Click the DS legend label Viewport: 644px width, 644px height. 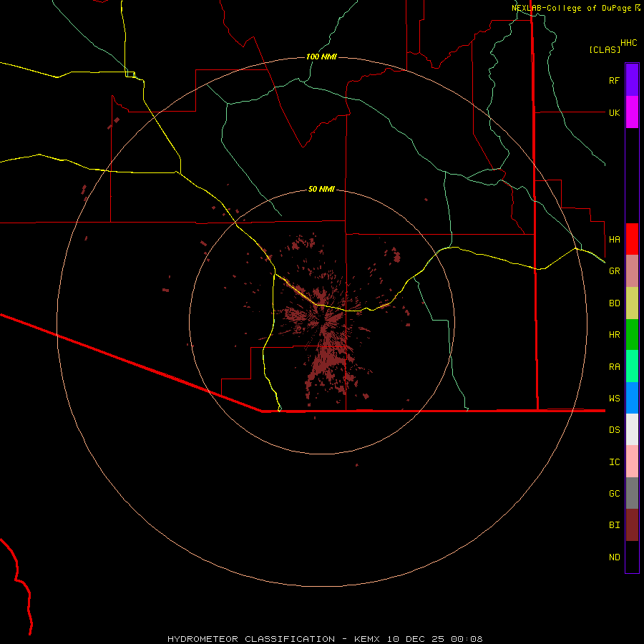pos(614,430)
